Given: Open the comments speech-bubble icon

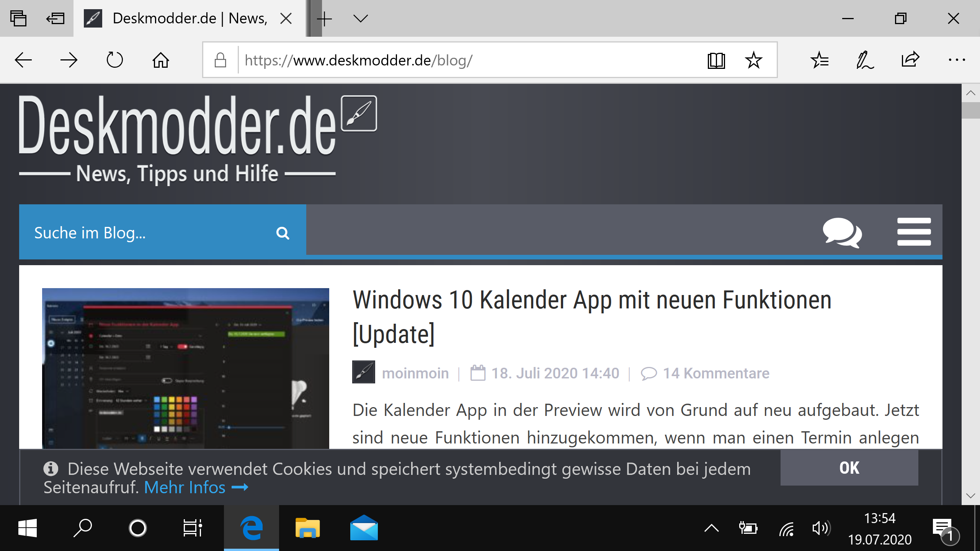Looking at the screenshot, I should (x=842, y=233).
